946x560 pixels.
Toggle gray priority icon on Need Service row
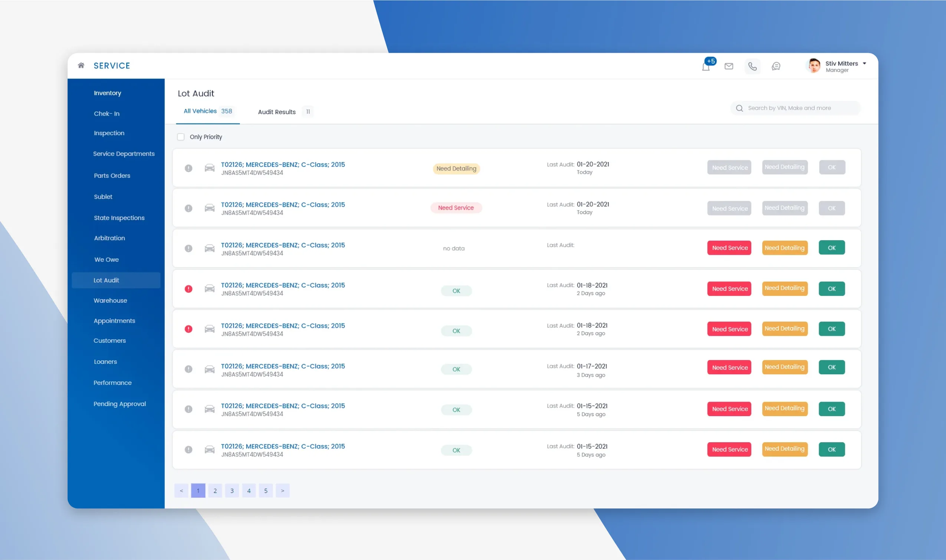[188, 208]
